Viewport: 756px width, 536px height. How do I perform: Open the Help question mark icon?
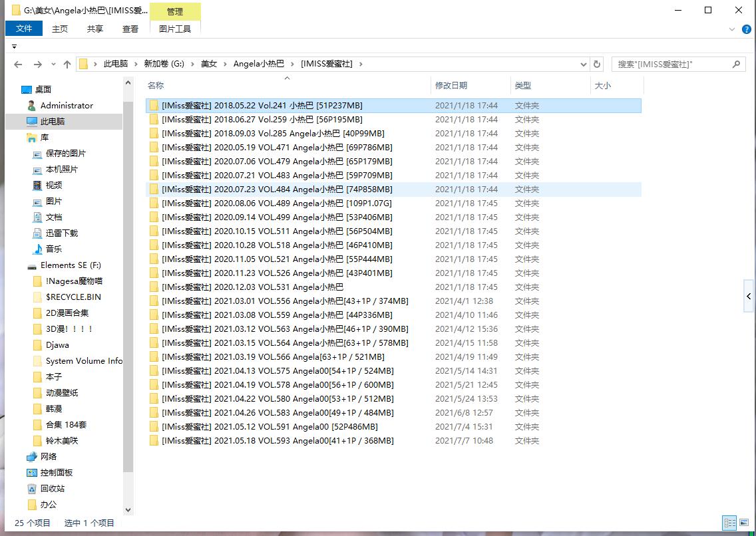pyautogui.click(x=745, y=29)
